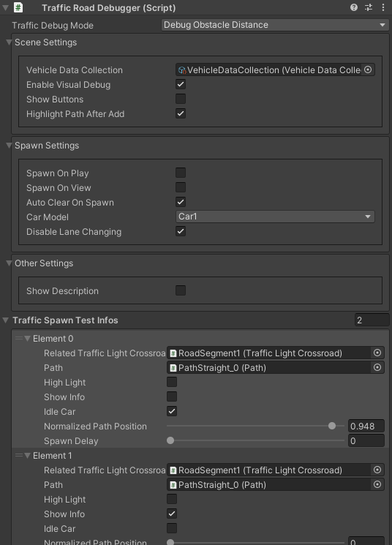
Task: Click drag handle icon of Element 1
Action: click(x=19, y=455)
